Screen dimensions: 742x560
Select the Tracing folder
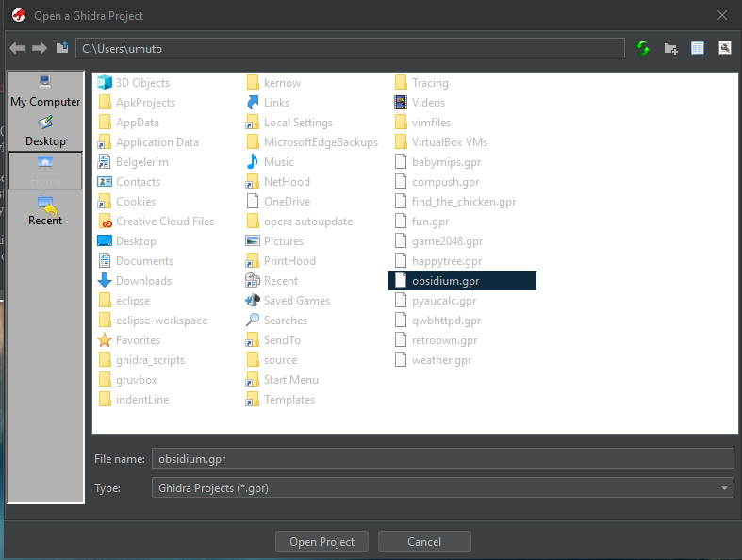point(422,83)
